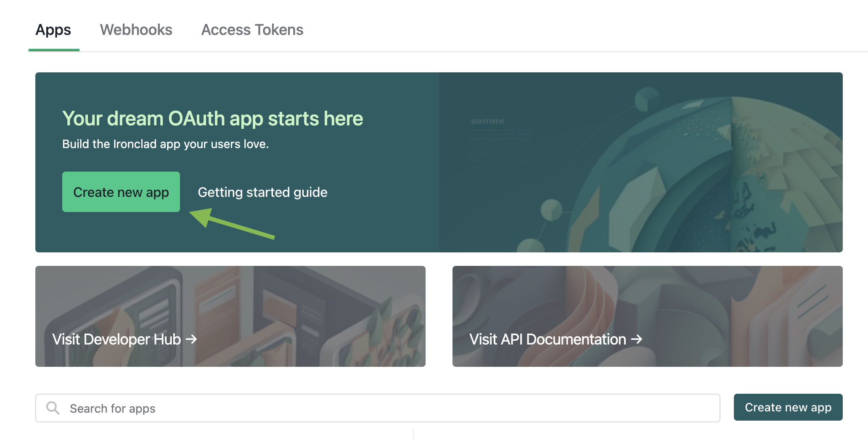This screenshot has height=440, width=868.
Task: Click the Build the Ironclad app subtitle
Action: (x=165, y=144)
